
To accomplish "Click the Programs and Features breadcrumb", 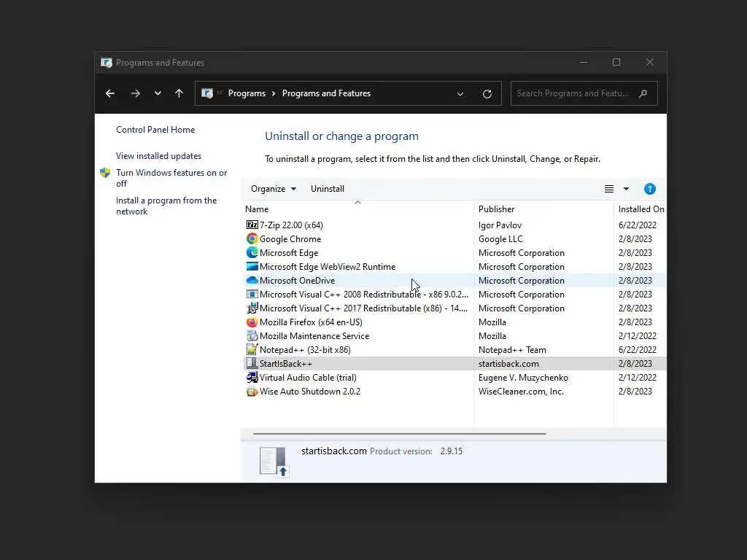I will (326, 93).
